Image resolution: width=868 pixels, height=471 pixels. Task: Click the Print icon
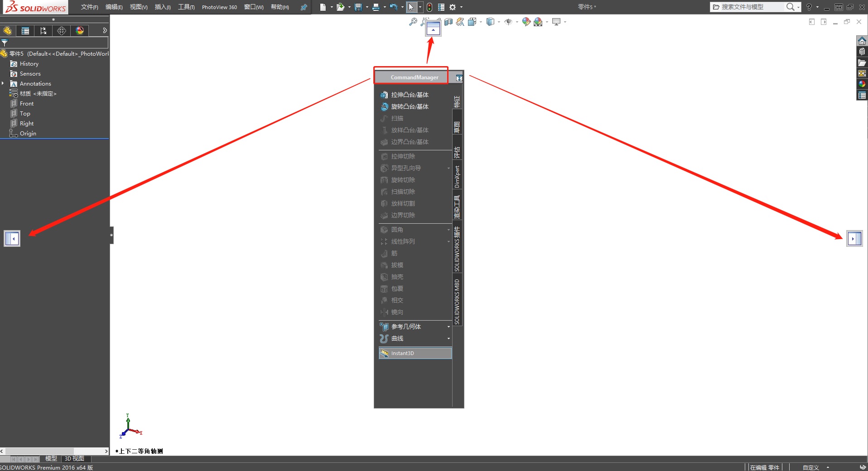coord(376,7)
